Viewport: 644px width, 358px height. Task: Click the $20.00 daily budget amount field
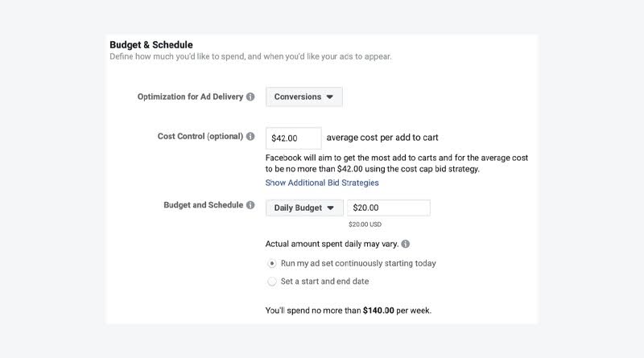click(389, 208)
